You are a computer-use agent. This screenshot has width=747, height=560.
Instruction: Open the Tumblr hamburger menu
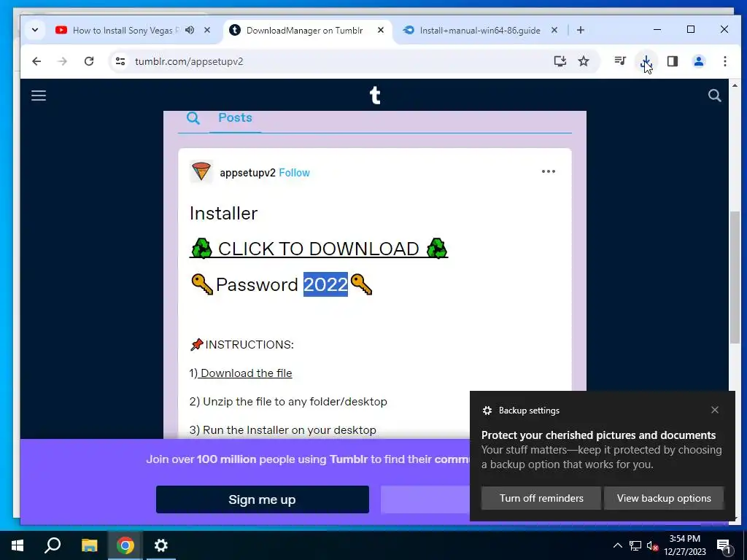39,96
